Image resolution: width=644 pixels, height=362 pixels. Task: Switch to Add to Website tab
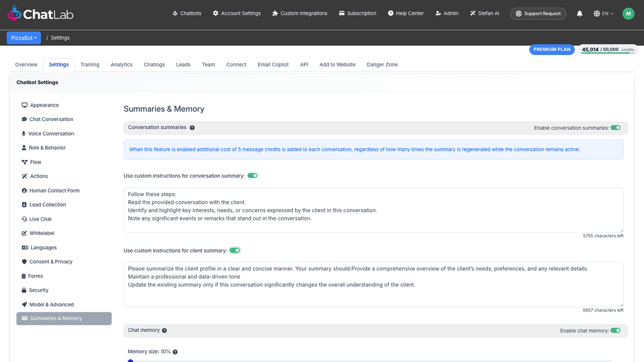pyautogui.click(x=338, y=64)
